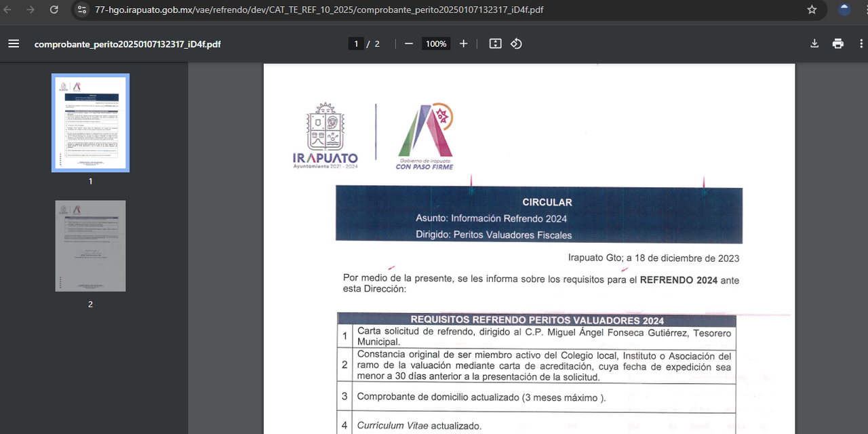Open the PDF viewer more actions menu
Screen dimensions: 868x434
[861, 43]
